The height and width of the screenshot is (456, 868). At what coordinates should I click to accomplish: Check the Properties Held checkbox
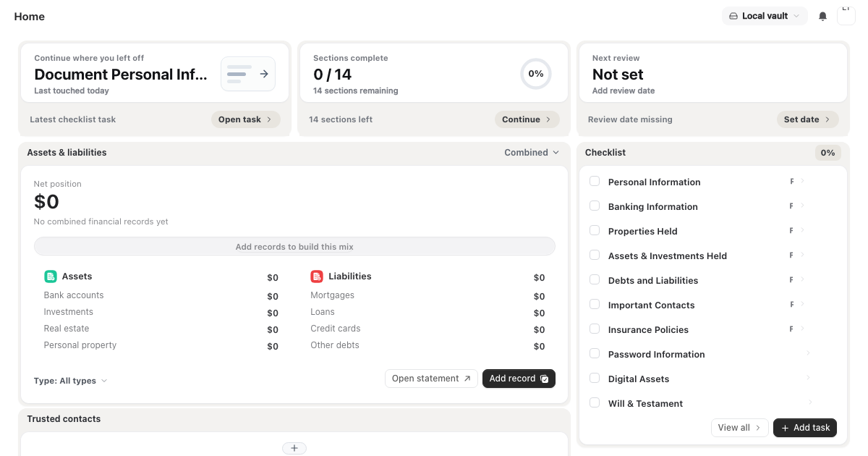(x=595, y=231)
